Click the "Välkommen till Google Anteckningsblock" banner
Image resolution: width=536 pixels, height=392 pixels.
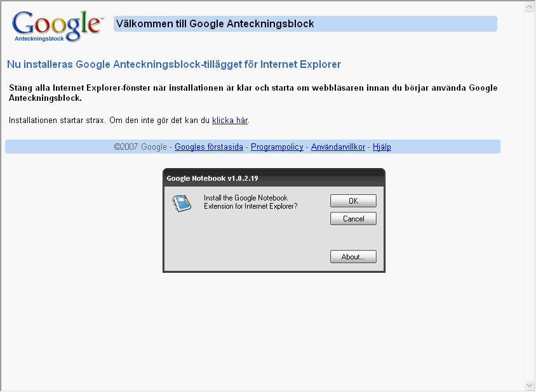click(x=305, y=24)
